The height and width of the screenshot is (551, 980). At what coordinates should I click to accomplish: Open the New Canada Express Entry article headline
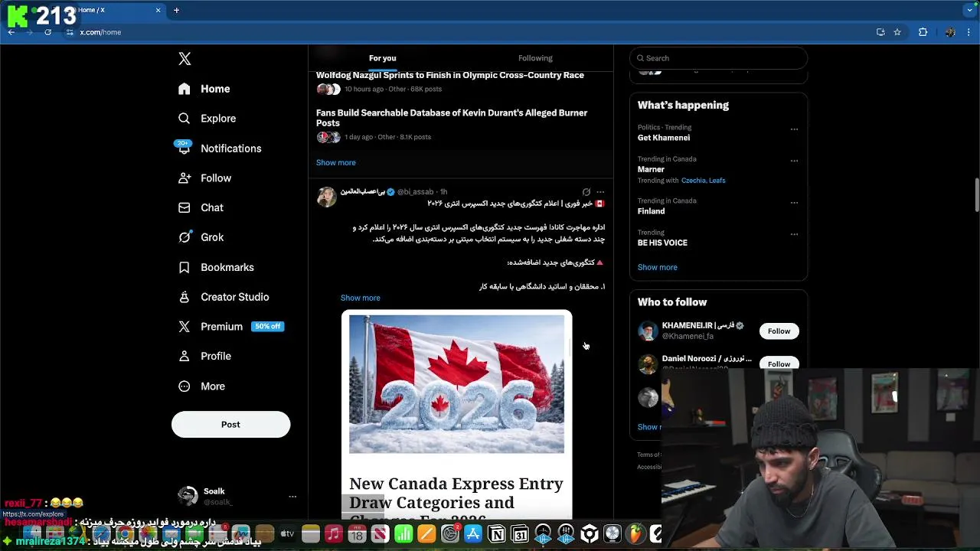456,499
